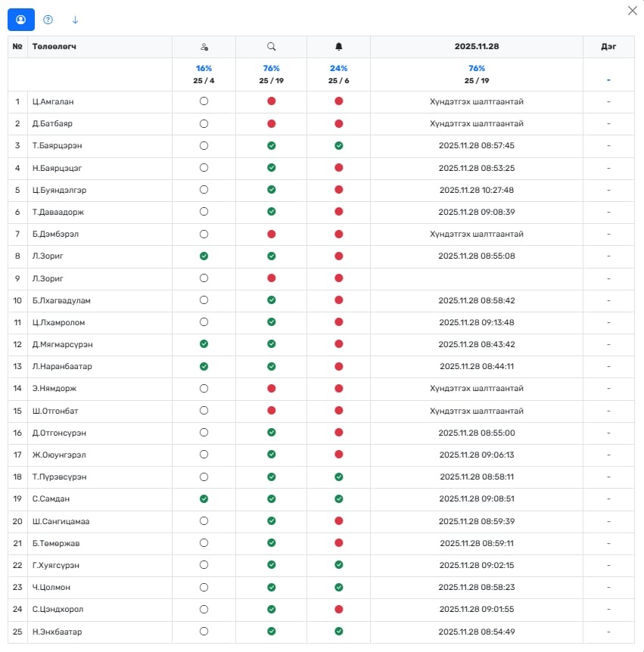The width and height of the screenshot is (644, 652).
Task: Click the 16% percentage summary
Action: [x=204, y=69]
